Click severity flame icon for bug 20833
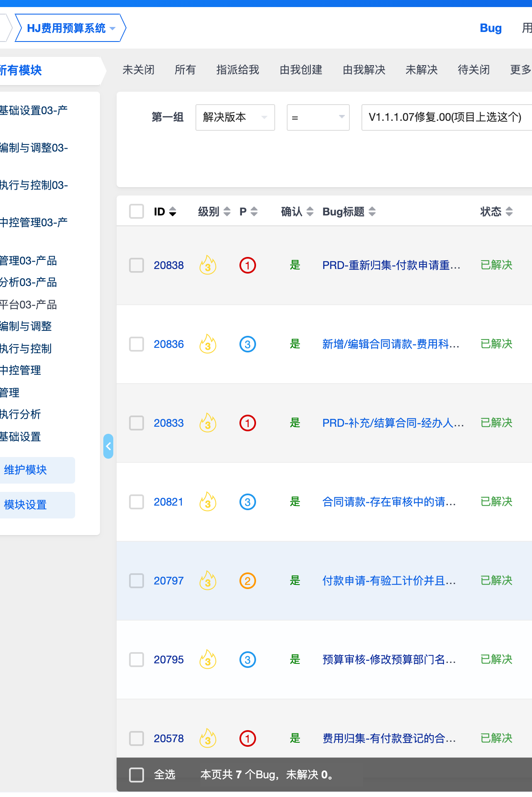 [208, 423]
